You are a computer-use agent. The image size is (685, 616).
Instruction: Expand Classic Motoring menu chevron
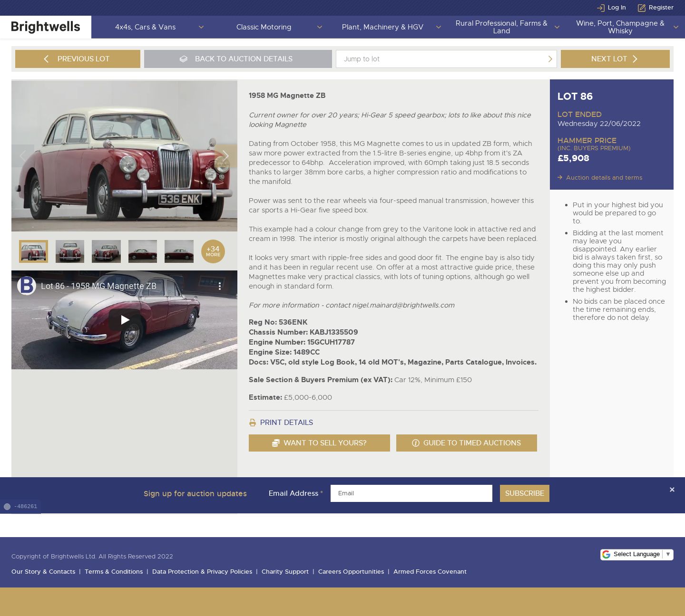coord(320,27)
